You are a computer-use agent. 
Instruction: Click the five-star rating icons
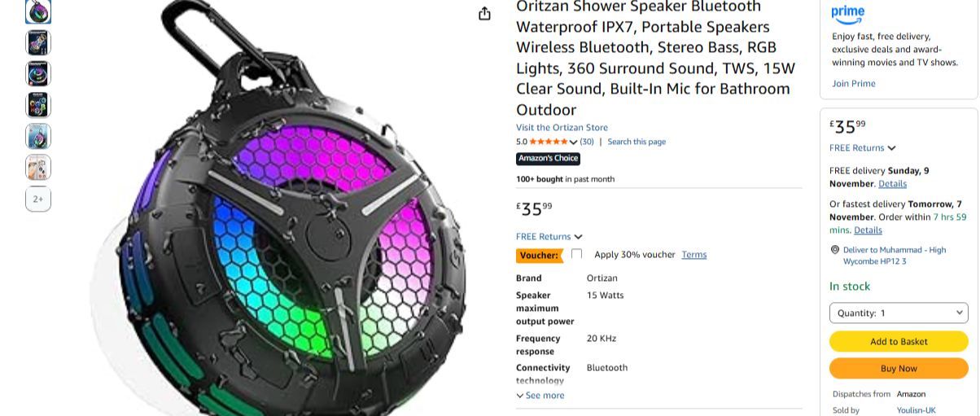pyautogui.click(x=548, y=142)
